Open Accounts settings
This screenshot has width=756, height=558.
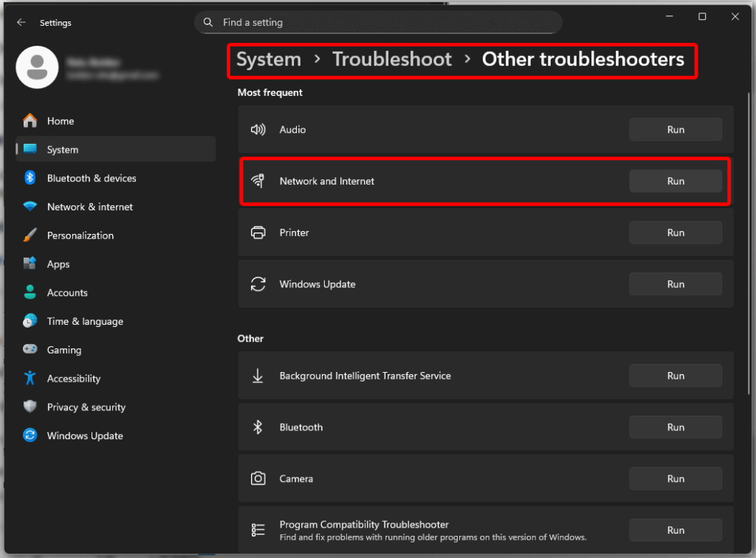116,292
